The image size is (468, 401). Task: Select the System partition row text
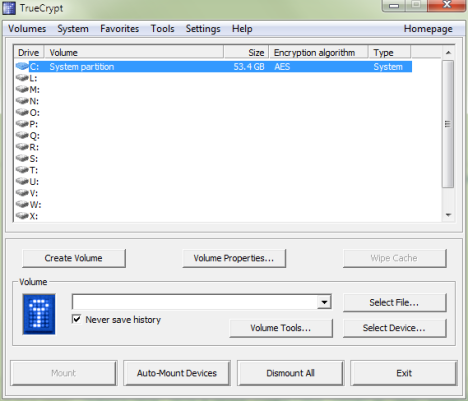tap(82, 67)
